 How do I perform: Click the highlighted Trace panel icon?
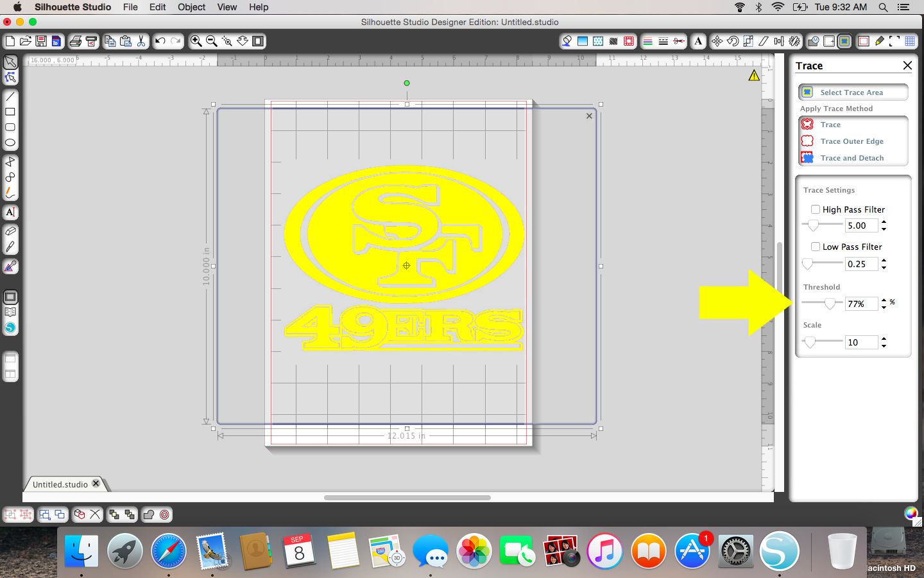pos(844,41)
